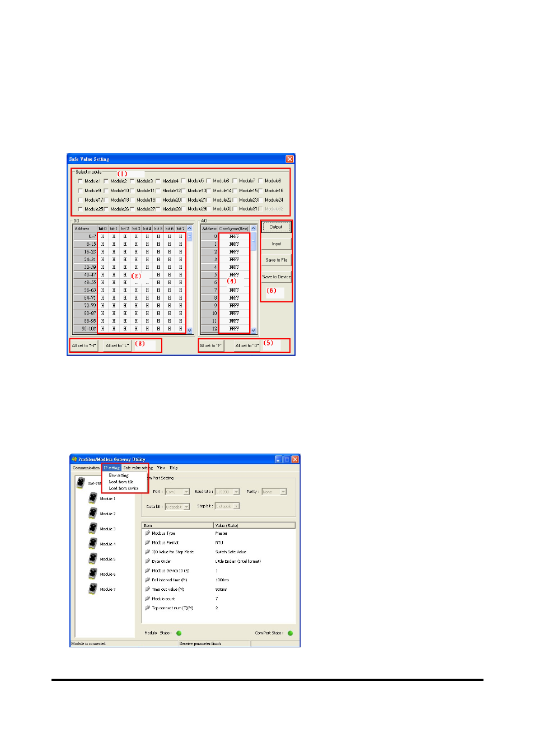Choose Load from device menu entry

[x=124, y=488]
